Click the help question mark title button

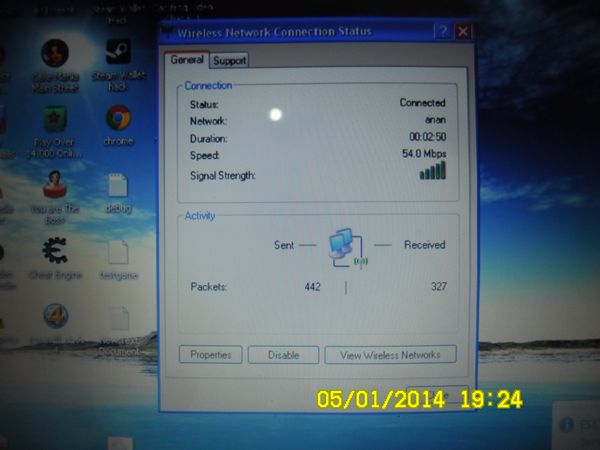click(443, 31)
